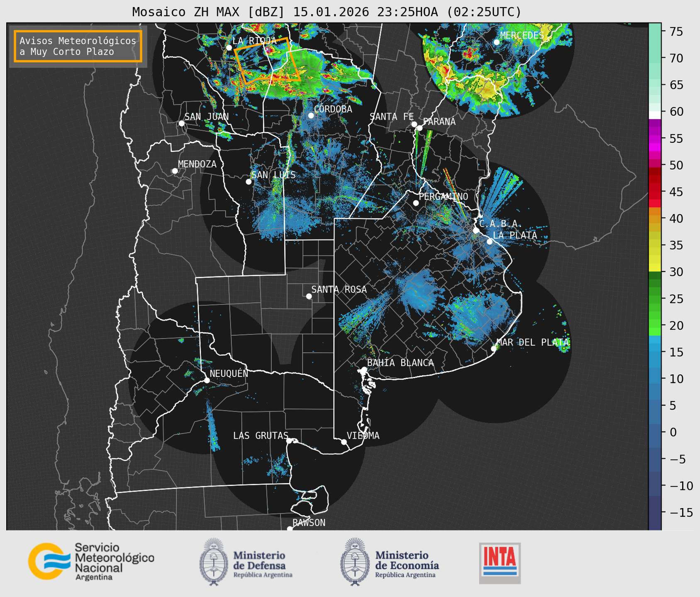700x597 pixels.
Task: Click the orange warning polygon near La Rioja
Action: click(x=268, y=61)
